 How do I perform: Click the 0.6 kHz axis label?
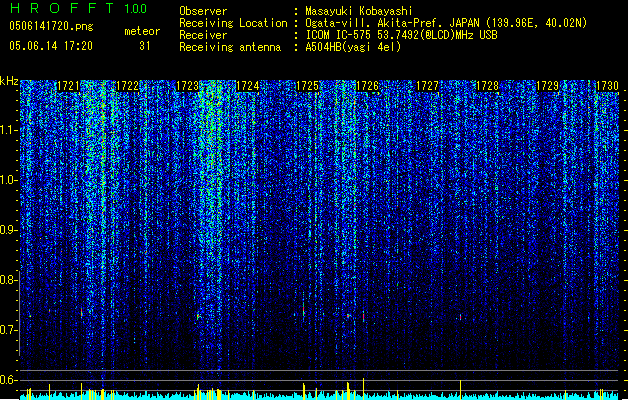click(9, 380)
